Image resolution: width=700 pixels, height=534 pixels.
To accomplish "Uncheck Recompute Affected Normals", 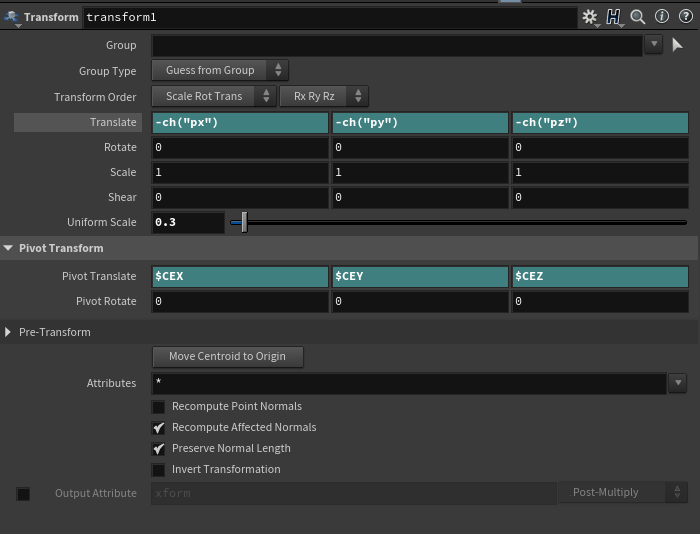I will [158, 428].
